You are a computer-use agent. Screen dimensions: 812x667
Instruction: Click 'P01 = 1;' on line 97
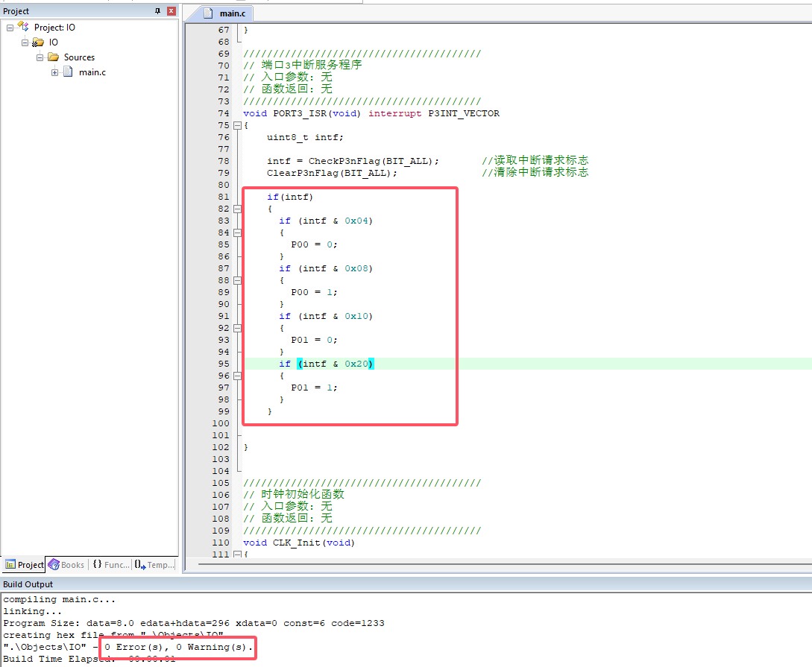coord(314,387)
